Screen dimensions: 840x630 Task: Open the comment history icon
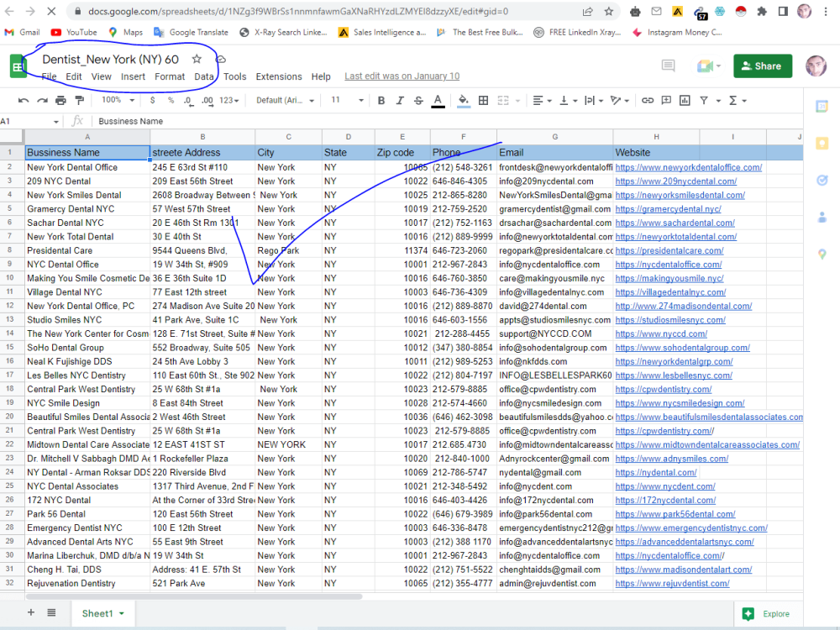pos(668,66)
